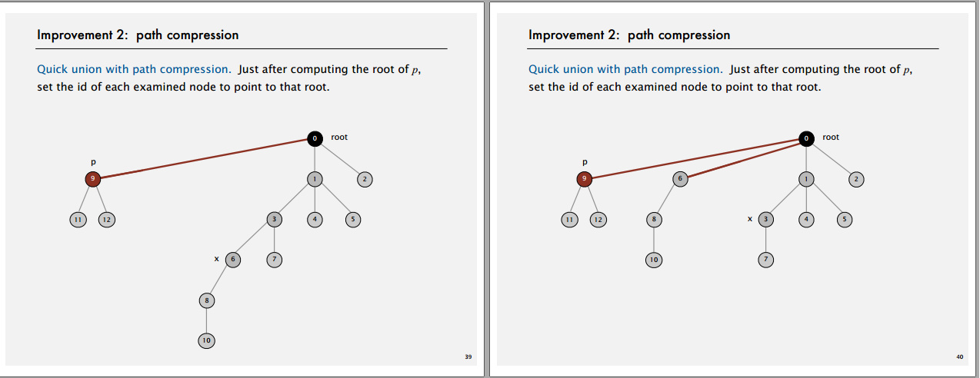Viewport: 980px width, 378px height.
Task: Select node 3 marked x on slide 40
Action: pos(766,219)
